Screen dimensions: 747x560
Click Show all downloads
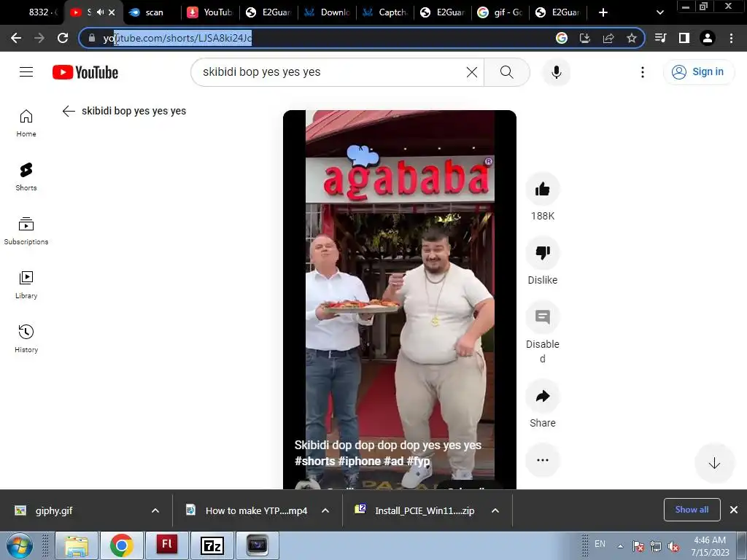coord(692,510)
